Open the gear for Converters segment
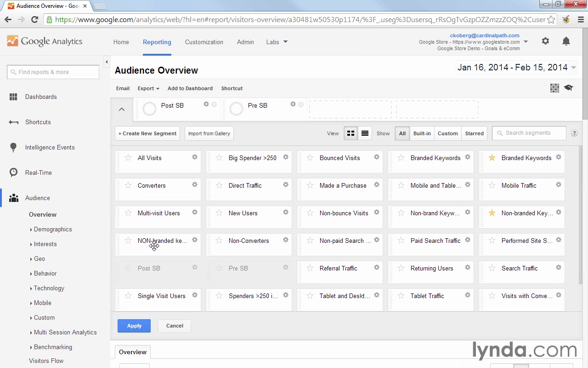Viewport: 588px width, 368px height. coord(195,184)
